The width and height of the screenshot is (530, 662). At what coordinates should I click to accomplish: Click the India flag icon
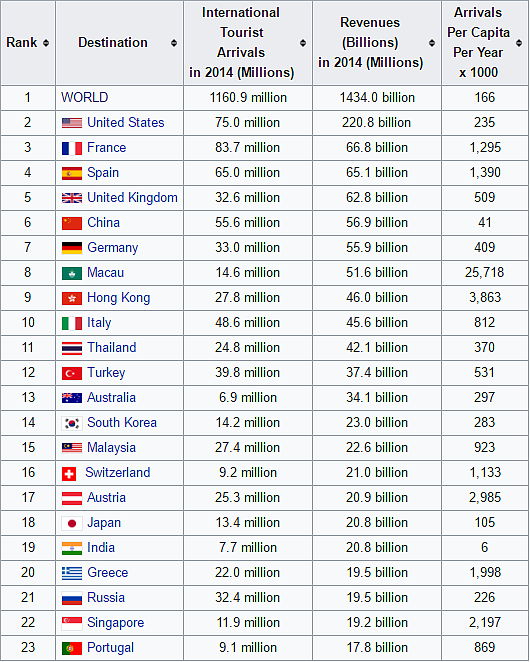[x=72, y=548]
